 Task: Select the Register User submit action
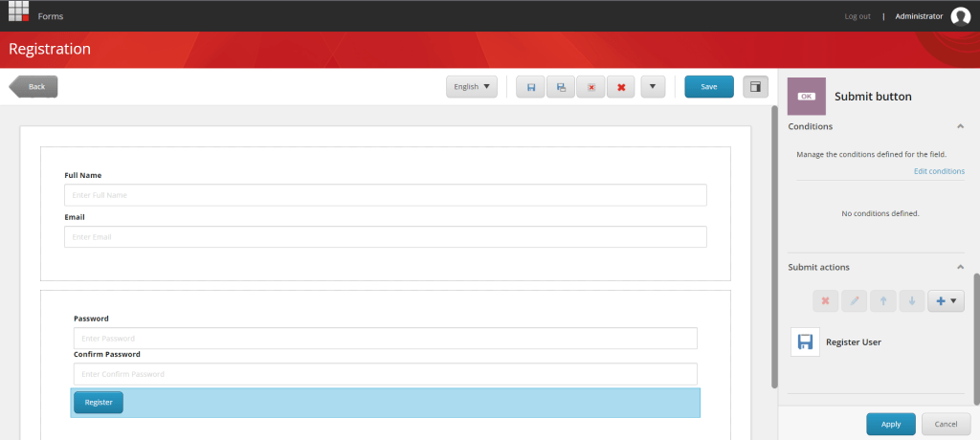[x=852, y=341]
